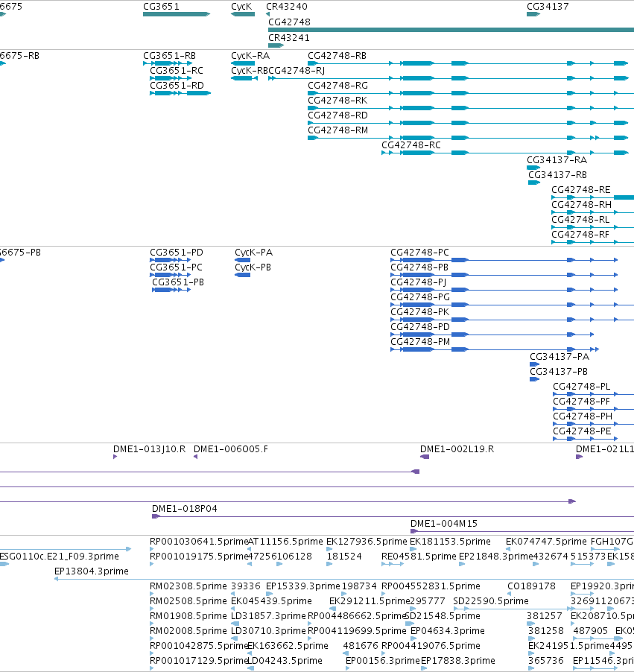Image resolution: width=634 pixels, height=672 pixels.
Task: Click the CG3651 gene label
Action: click(161, 7)
